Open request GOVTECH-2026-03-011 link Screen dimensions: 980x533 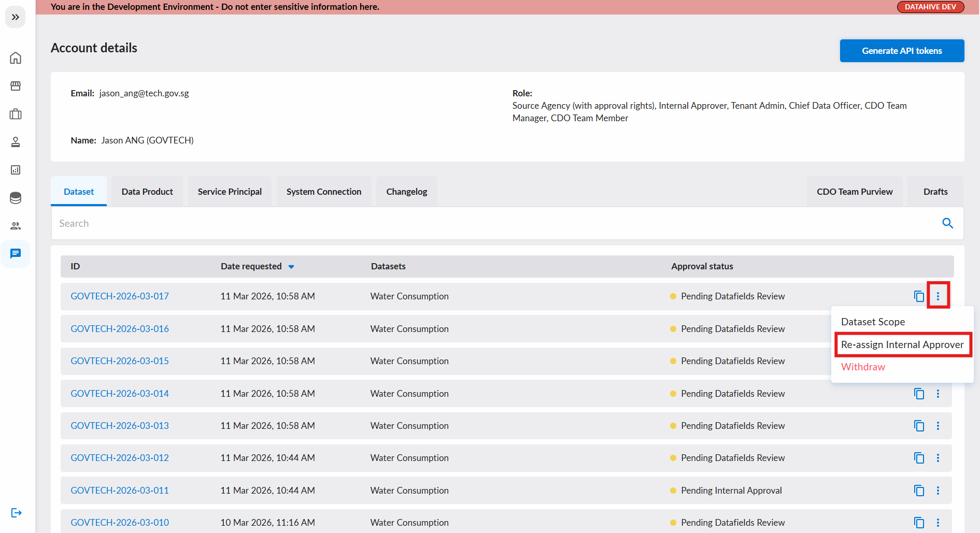click(x=120, y=491)
